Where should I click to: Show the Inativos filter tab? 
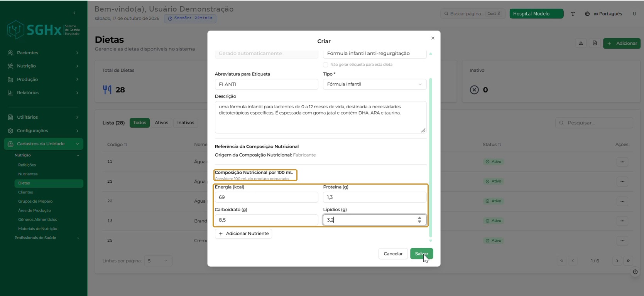pyautogui.click(x=186, y=123)
